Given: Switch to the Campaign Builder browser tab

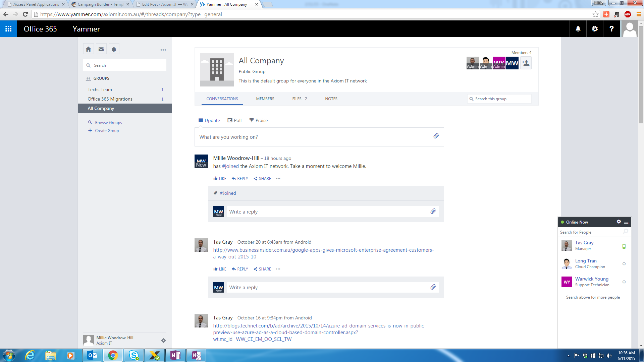Looking at the screenshot, I should [x=100, y=4].
